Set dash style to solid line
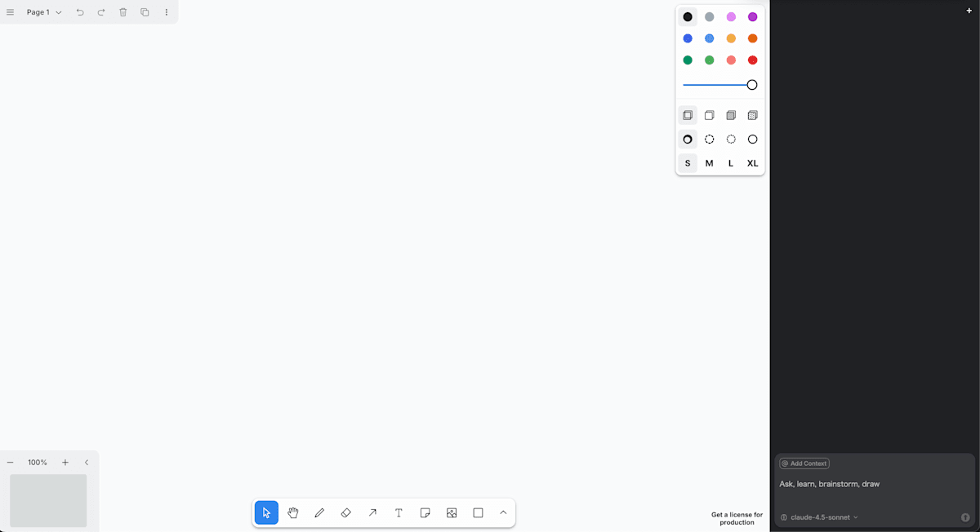Screen dimensions: 980x532 tap(752, 140)
